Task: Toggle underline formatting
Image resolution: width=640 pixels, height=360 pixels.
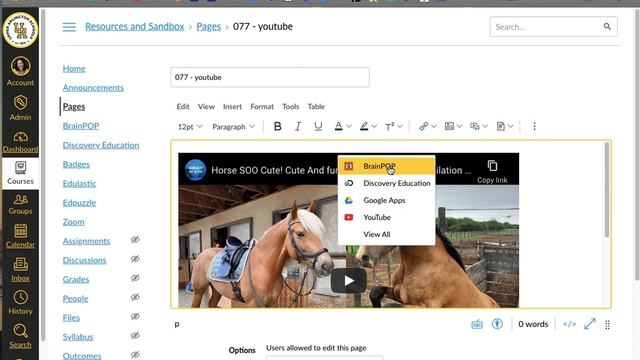Action: pos(318,127)
